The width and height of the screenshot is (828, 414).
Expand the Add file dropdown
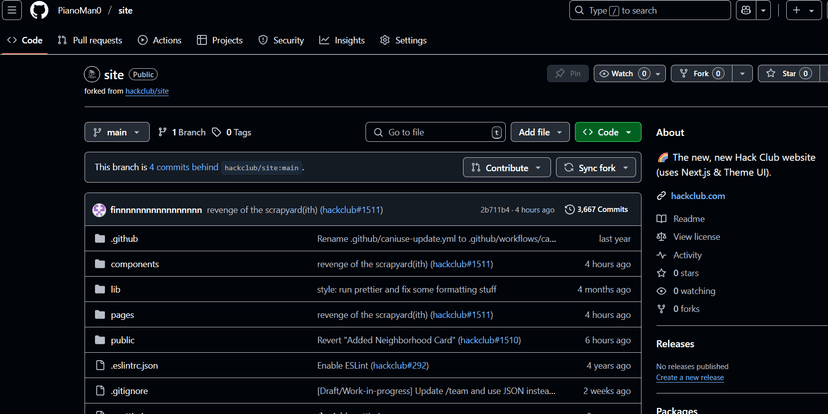coord(540,132)
